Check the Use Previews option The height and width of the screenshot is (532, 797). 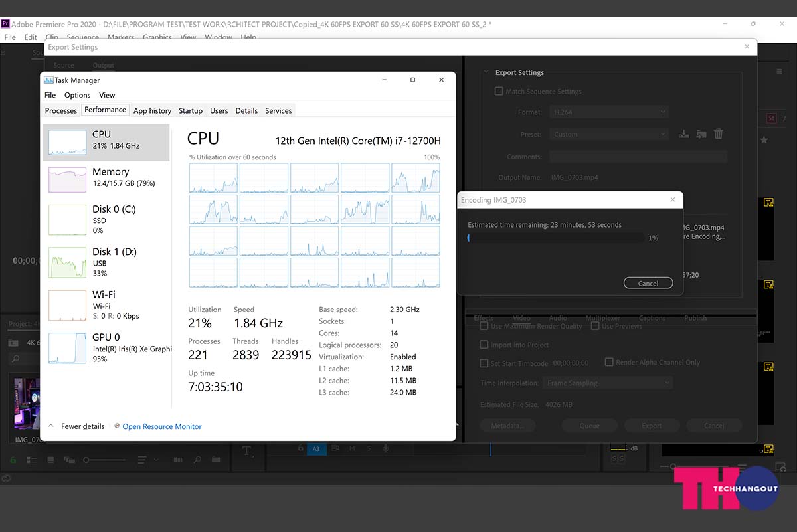tap(596, 326)
